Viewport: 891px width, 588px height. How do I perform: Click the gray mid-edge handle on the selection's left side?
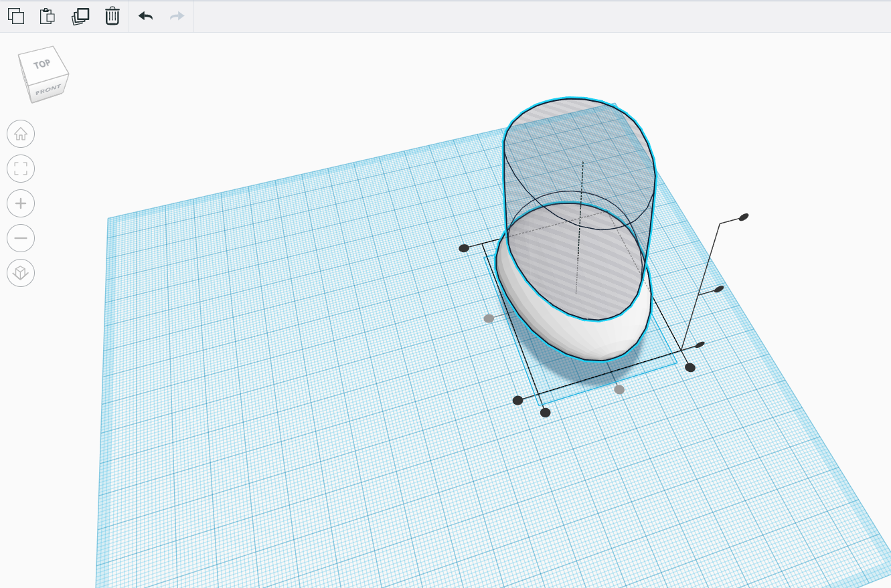[489, 318]
